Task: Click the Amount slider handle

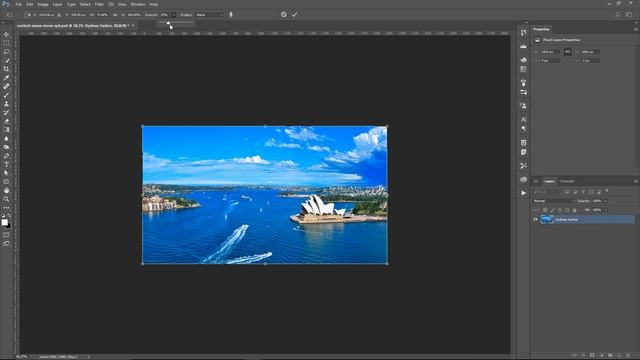Action: click(x=168, y=23)
